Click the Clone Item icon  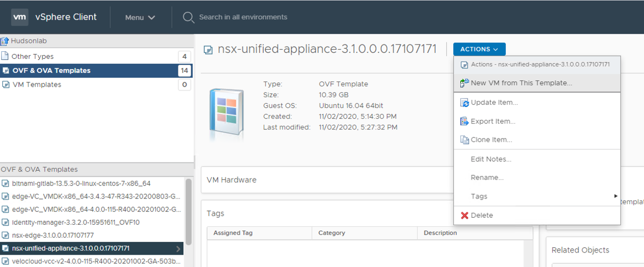tap(465, 140)
